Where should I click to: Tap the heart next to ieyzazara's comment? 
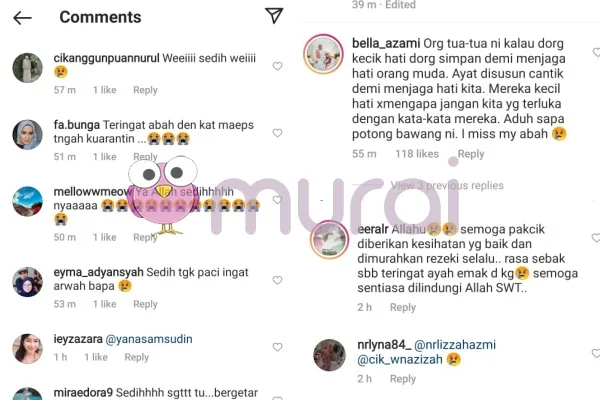point(277,347)
